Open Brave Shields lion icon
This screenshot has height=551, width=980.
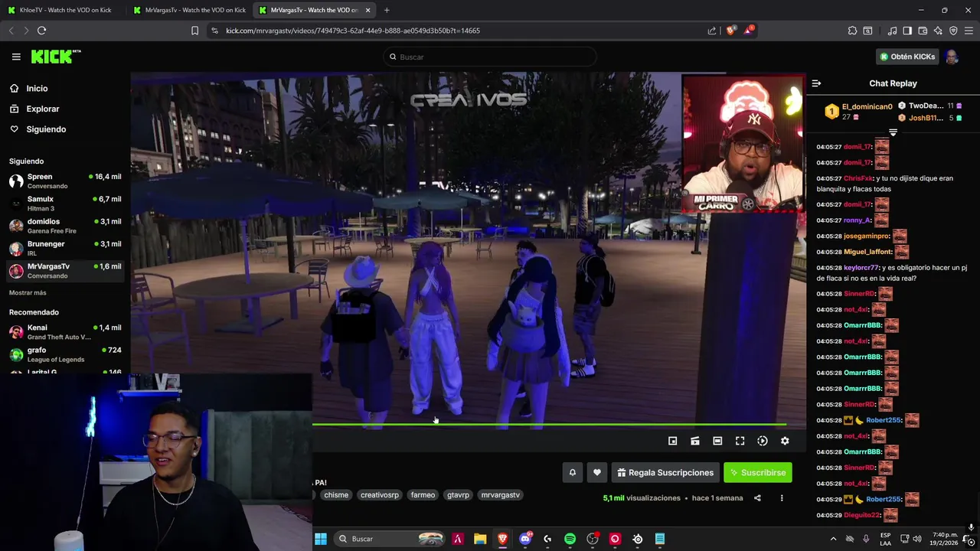[731, 31]
